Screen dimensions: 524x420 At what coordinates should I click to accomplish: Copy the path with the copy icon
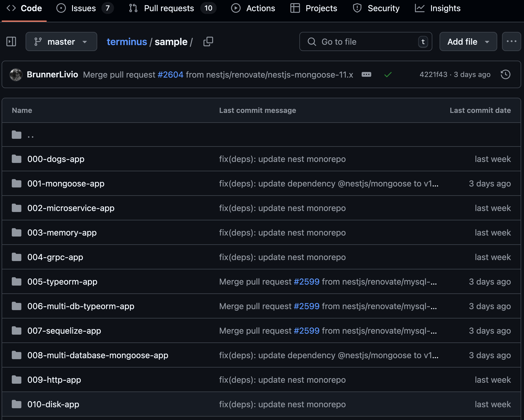click(x=208, y=41)
